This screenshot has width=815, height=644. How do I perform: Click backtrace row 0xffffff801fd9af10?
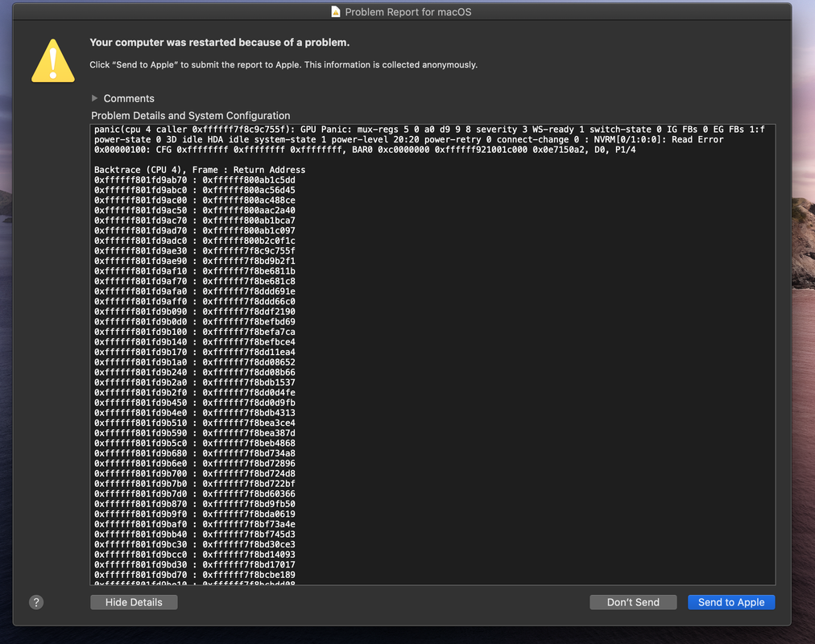tap(194, 271)
